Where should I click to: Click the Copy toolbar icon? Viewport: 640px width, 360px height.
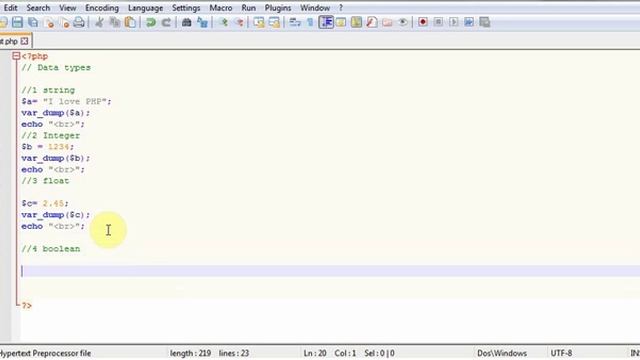(x=115, y=22)
